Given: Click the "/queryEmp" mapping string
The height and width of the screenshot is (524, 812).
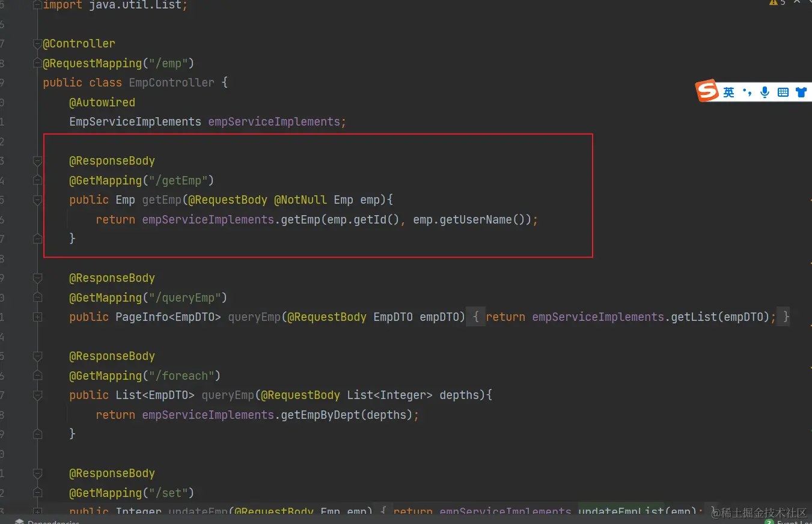Looking at the screenshot, I should pyautogui.click(x=185, y=297).
